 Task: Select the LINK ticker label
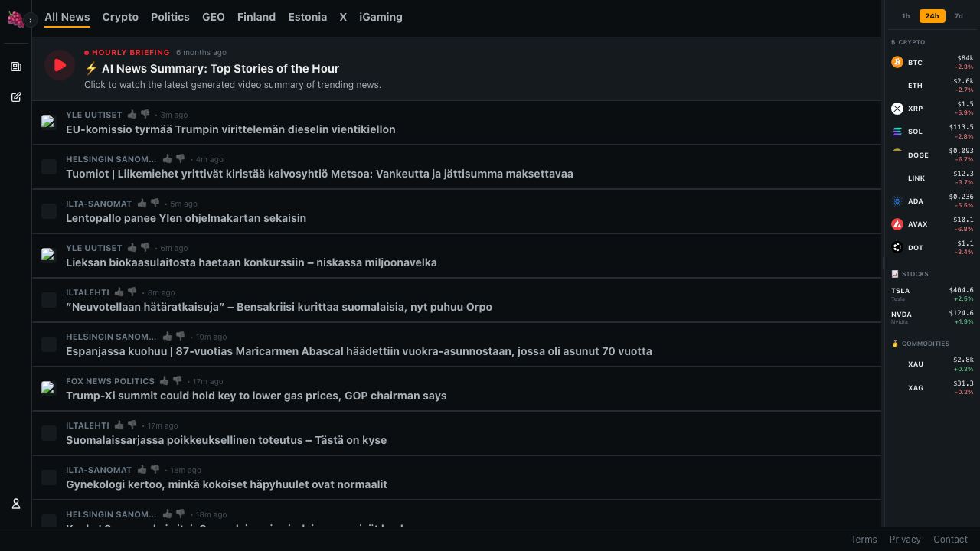(x=916, y=178)
